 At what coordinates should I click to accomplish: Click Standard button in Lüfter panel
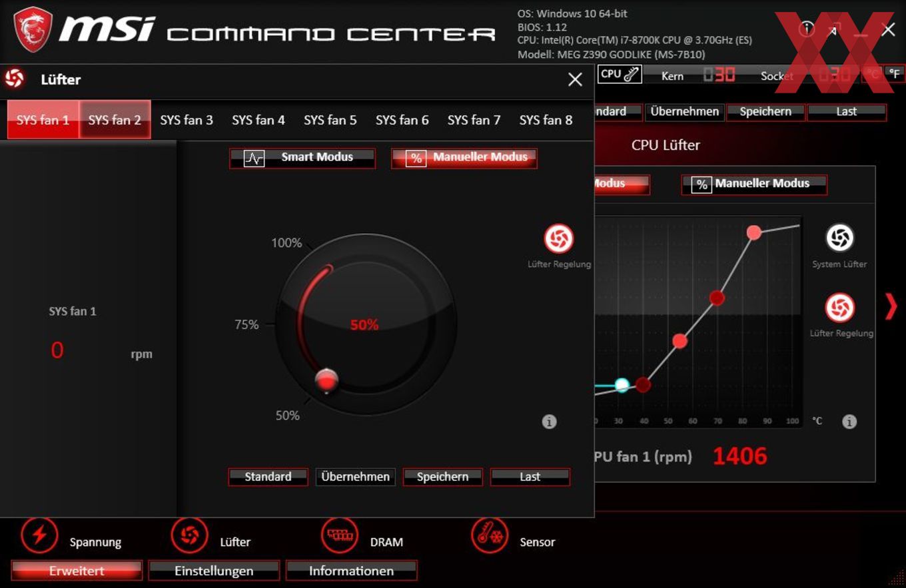pyautogui.click(x=268, y=477)
